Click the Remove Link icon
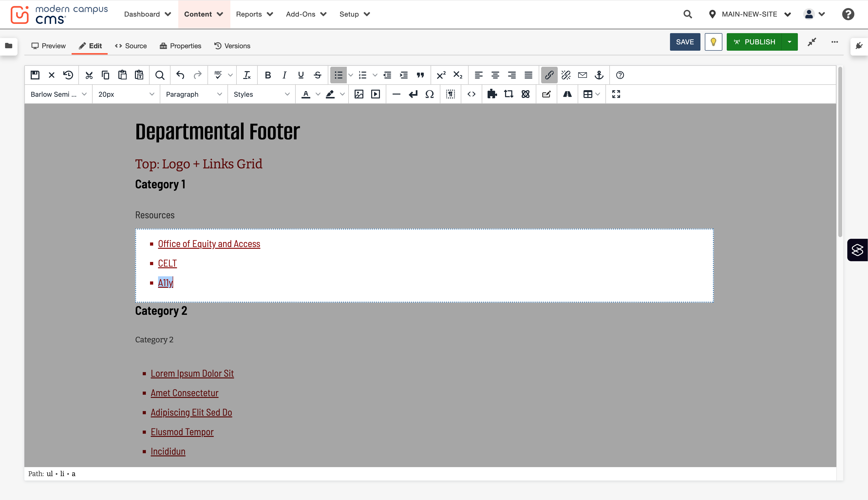The height and width of the screenshot is (500, 868). click(x=566, y=75)
